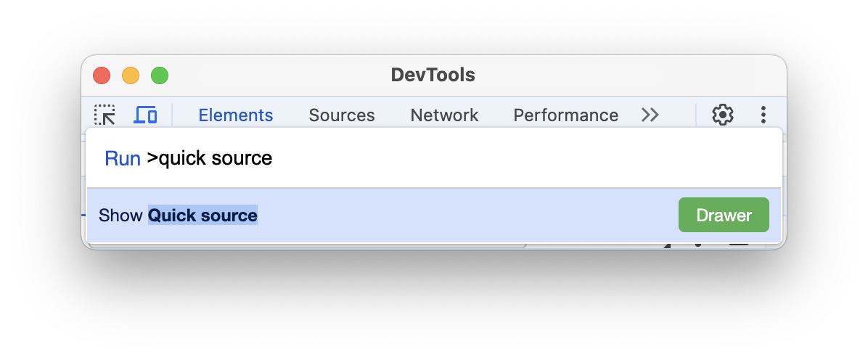This screenshot has width=868, height=357.
Task: Open the three-dot customize menu
Action: click(x=763, y=115)
